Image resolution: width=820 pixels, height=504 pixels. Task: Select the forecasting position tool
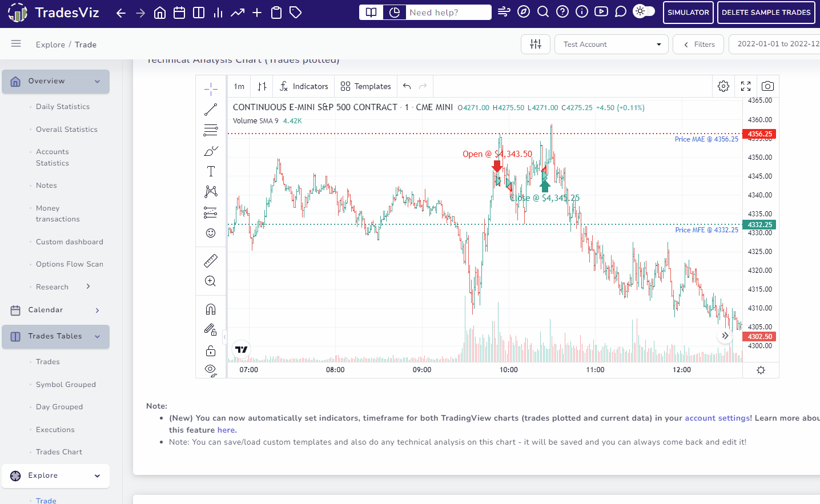(x=211, y=212)
